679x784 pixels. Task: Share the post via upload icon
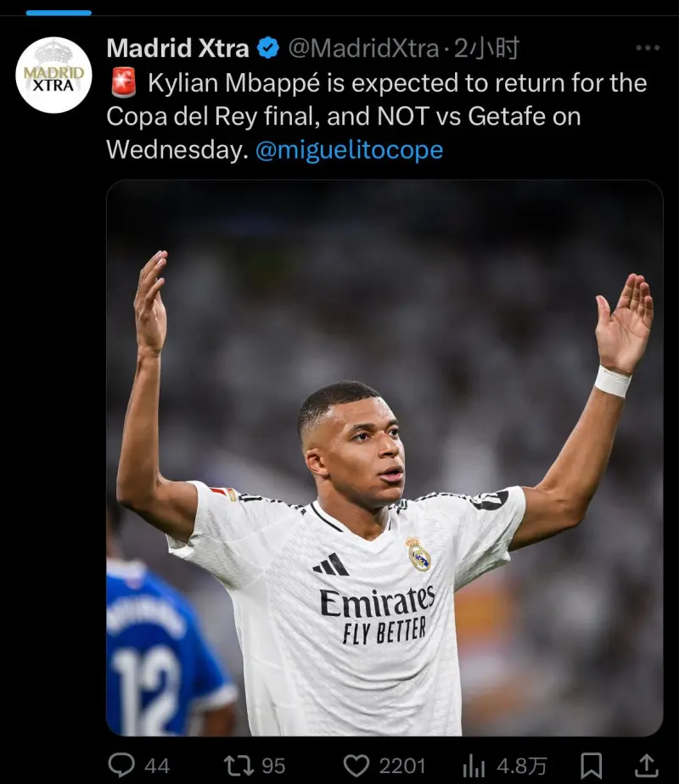(647, 765)
